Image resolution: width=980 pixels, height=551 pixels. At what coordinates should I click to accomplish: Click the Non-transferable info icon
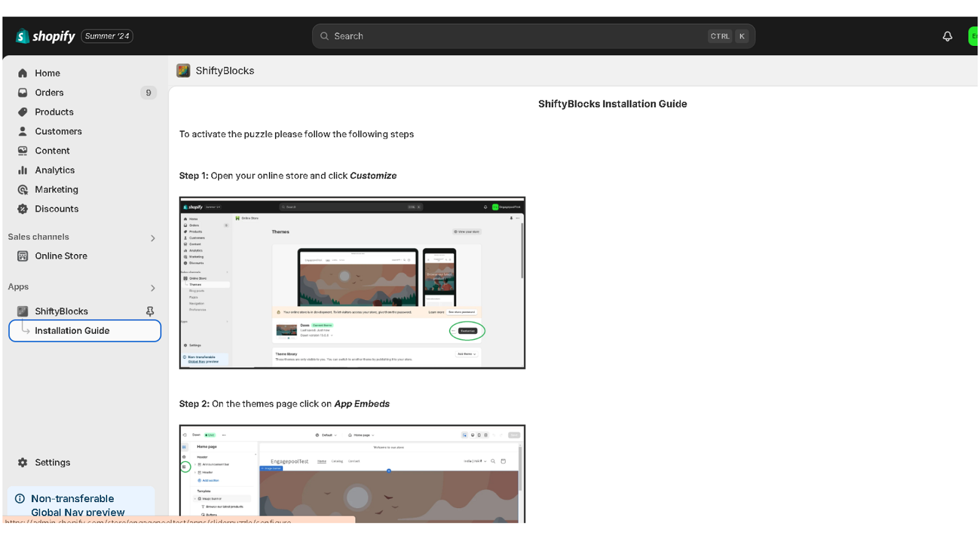click(x=20, y=498)
